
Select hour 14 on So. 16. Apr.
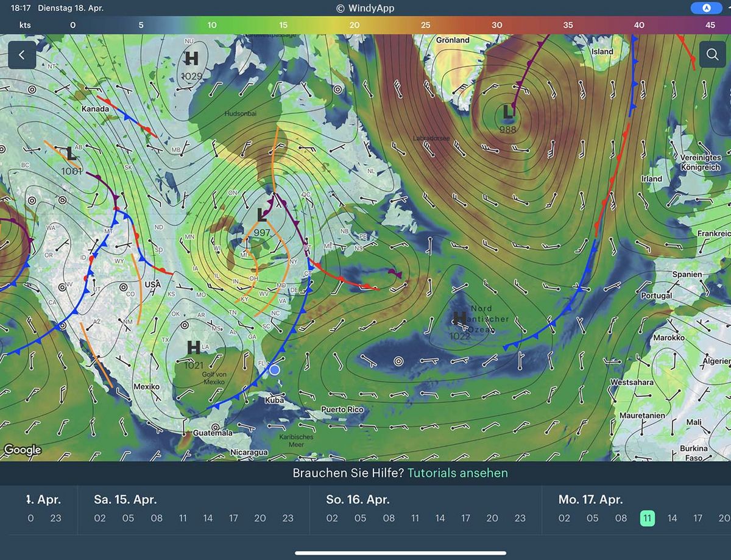[x=440, y=519]
